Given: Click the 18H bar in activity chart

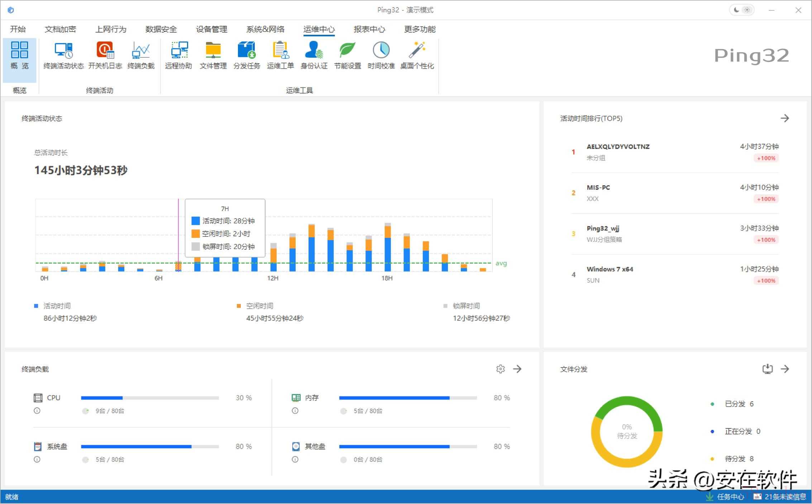Looking at the screenshot, I should click(x=388, y=247).
